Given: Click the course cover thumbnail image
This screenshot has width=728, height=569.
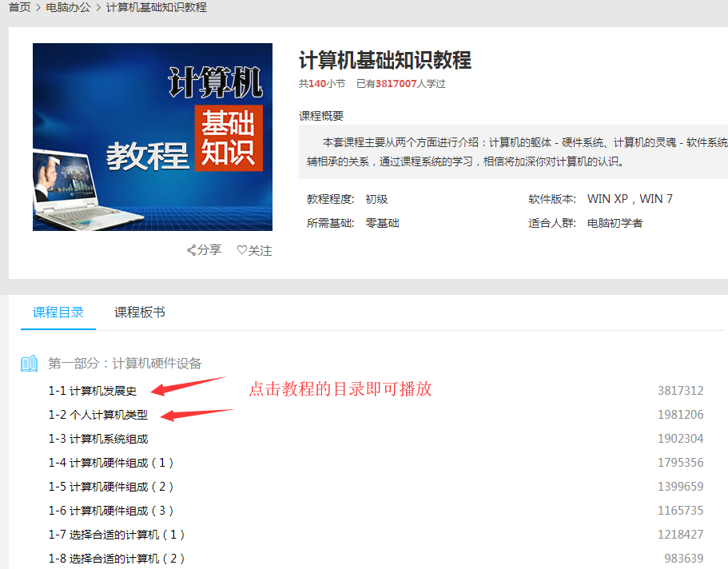Looking at the screenshot, I should coord(153,137).
